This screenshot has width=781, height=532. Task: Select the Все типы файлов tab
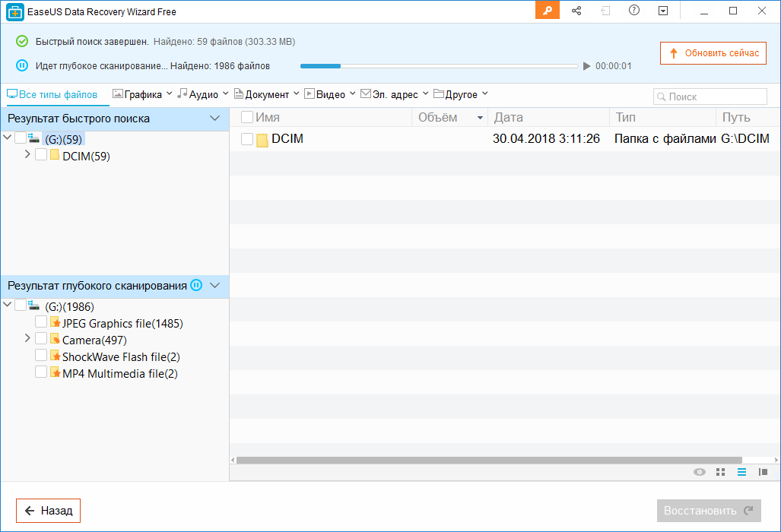tap(52, 95)
